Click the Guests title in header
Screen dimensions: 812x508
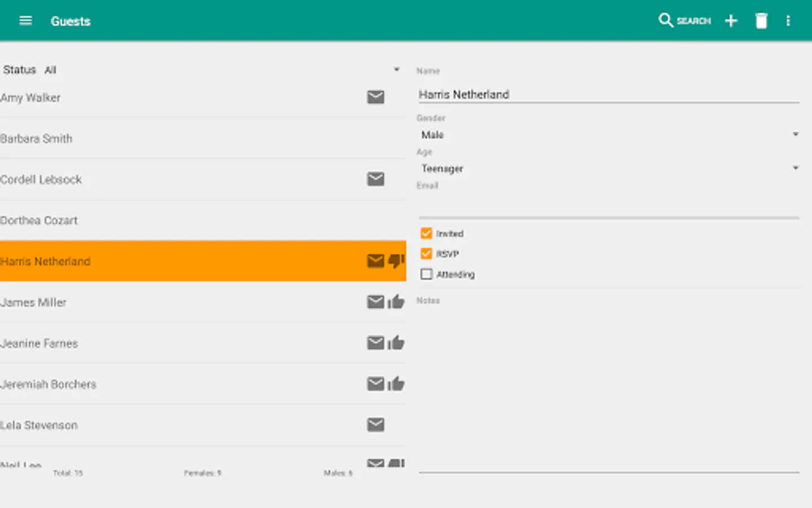coord(70,21)
